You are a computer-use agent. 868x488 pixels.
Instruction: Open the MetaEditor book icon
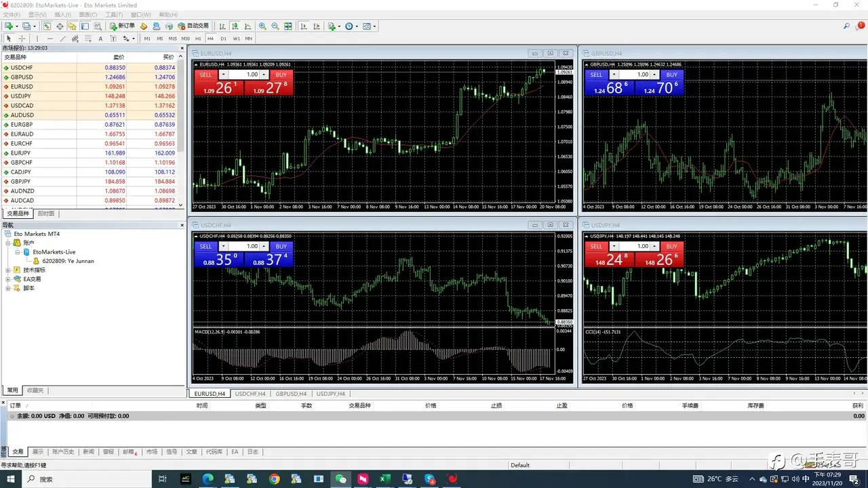click(144, 26)
